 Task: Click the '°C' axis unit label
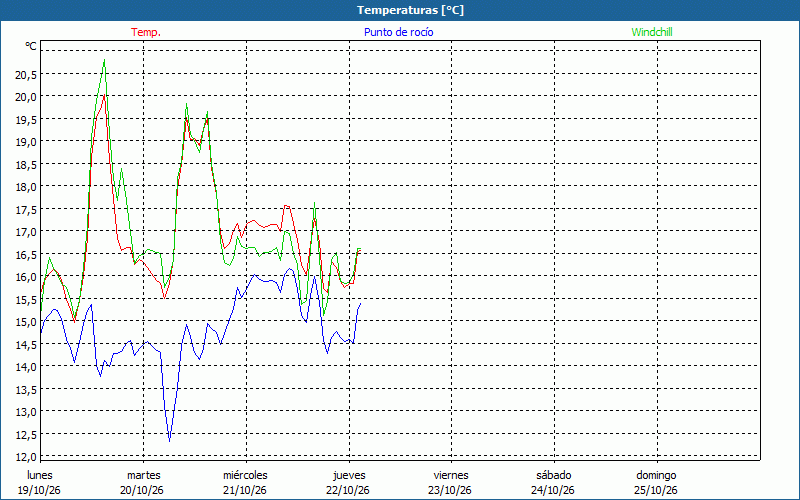[x=31, y=46]
